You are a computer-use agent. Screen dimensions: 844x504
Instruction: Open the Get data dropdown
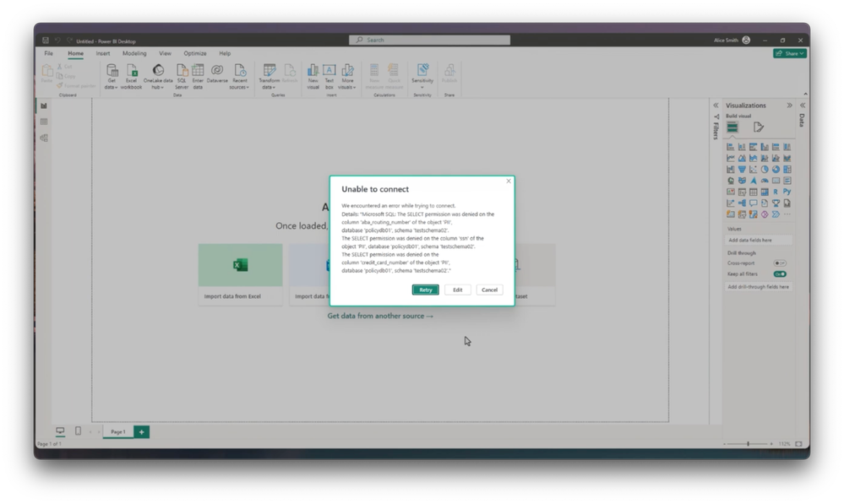pos(112,76)
